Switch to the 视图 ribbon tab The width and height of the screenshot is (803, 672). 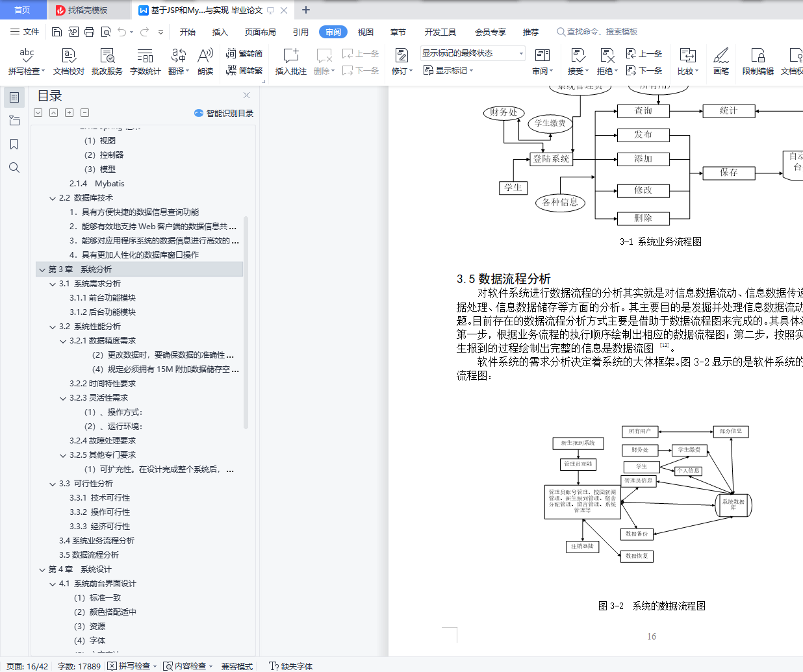click(x=366, y=32)
